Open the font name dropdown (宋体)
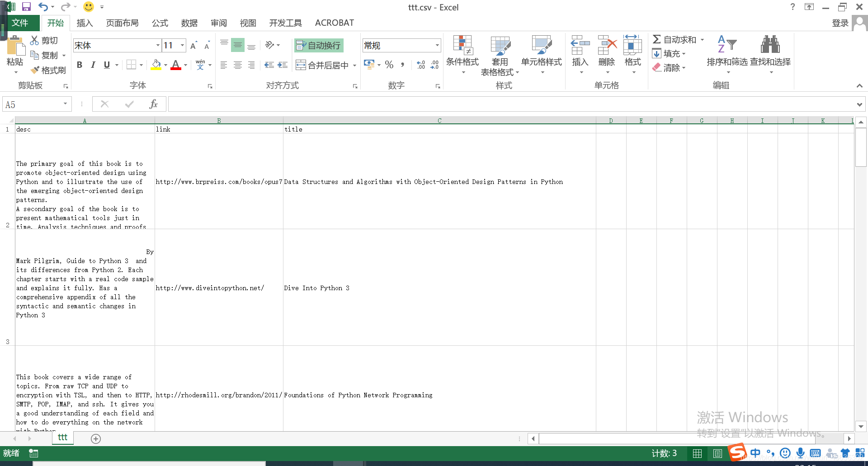868x466 pixels. pyautogui.click(x=158, y=45)
